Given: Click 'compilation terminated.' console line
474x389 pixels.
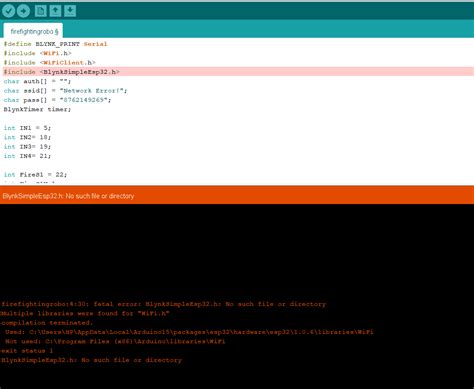Looking at the screenshot, I should tap(47, 323).
